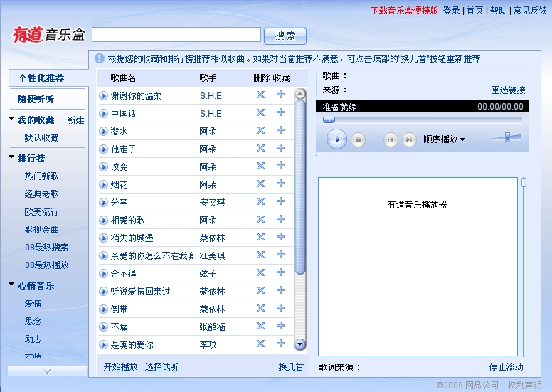
Task: Open the 热门新歌 chart
Action: coord(41,176)
